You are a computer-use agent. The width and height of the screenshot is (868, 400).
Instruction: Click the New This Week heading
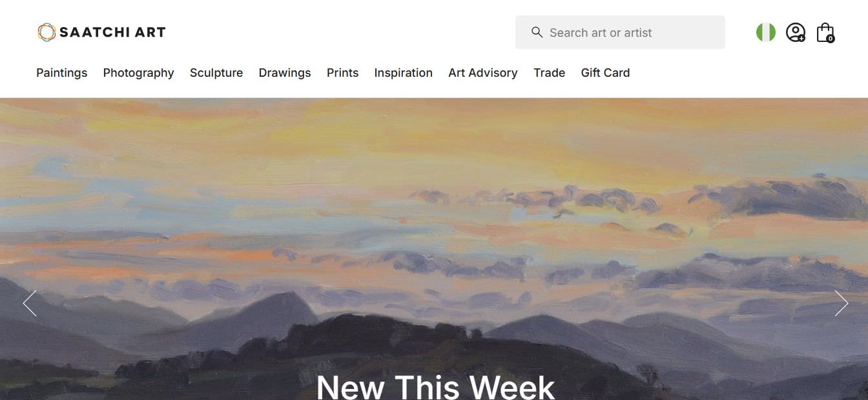[435, 386]
